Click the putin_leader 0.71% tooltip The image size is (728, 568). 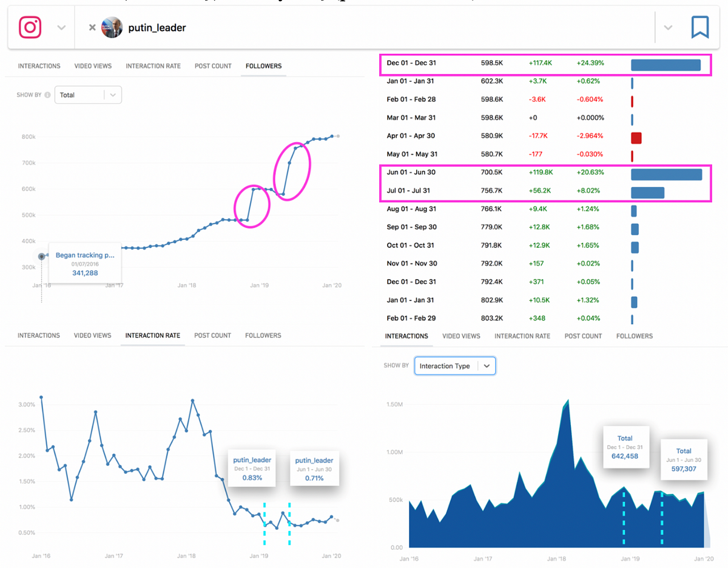314,468
